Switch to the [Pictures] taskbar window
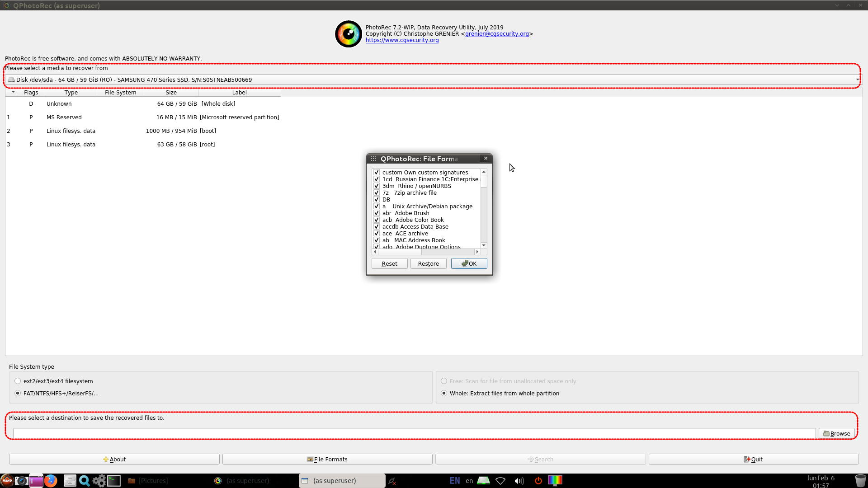The image size is (868, 488). pos(148,481)
